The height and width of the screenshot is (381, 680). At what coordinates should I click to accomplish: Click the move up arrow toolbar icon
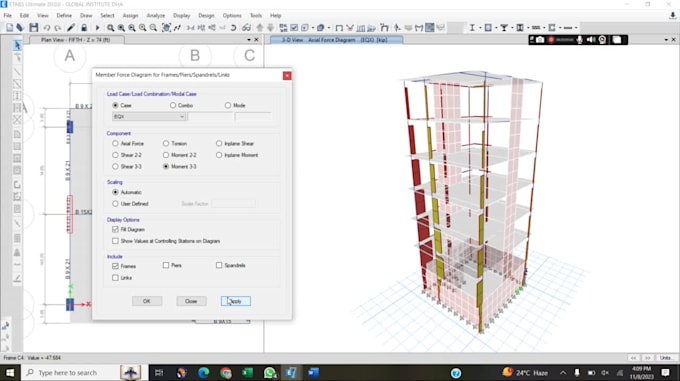260,28
